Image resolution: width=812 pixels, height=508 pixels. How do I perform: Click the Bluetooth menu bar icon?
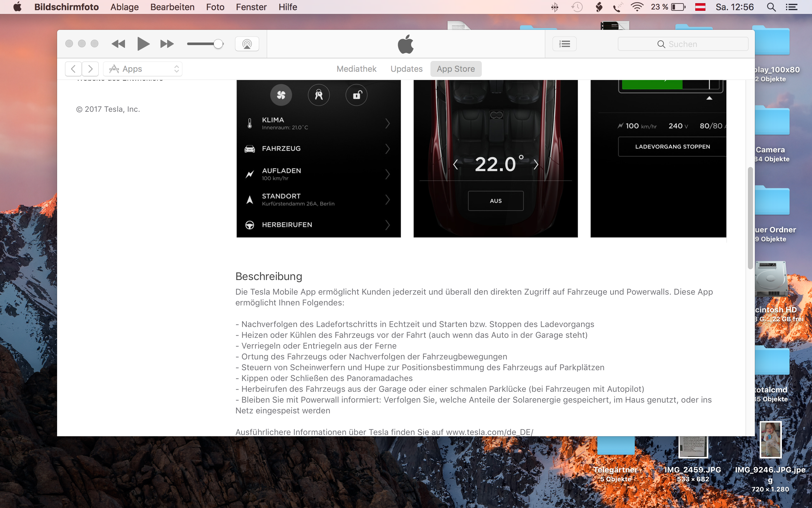click(x=555, y=7)
